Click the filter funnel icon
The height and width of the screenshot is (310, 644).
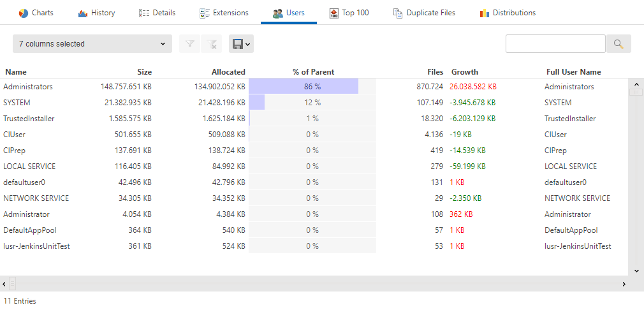click(x=189, y=44)
